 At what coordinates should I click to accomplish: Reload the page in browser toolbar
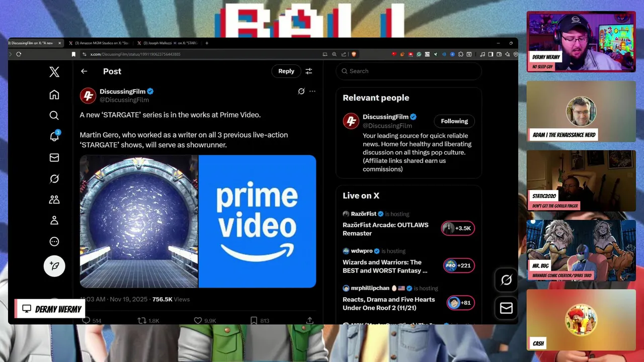19,54
